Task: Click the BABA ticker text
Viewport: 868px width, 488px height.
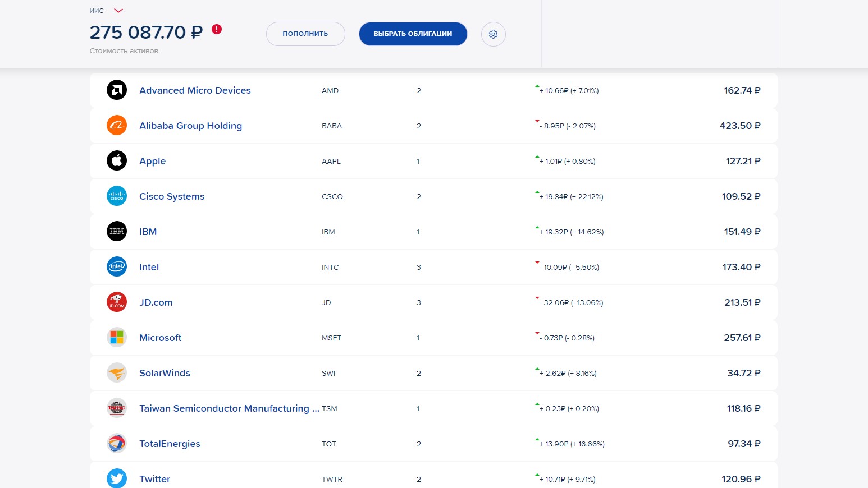Action: pyautogui.click(x=332, y=126)
